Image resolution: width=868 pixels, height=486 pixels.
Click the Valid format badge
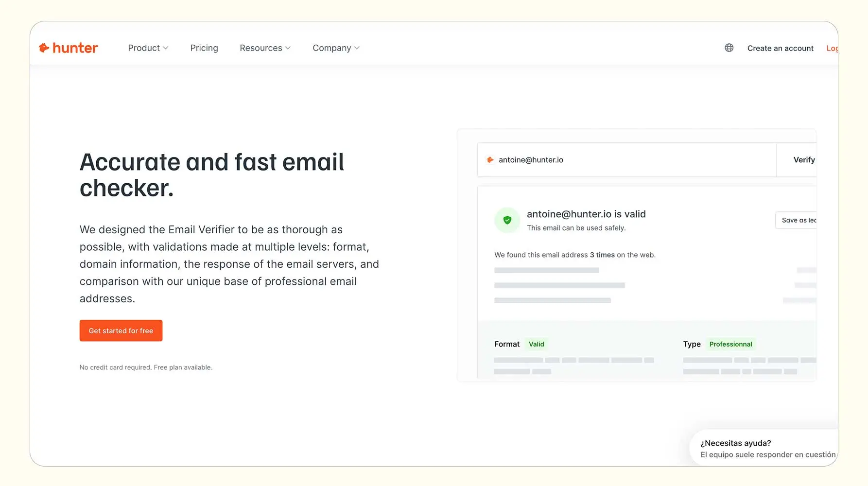(537, 344)
